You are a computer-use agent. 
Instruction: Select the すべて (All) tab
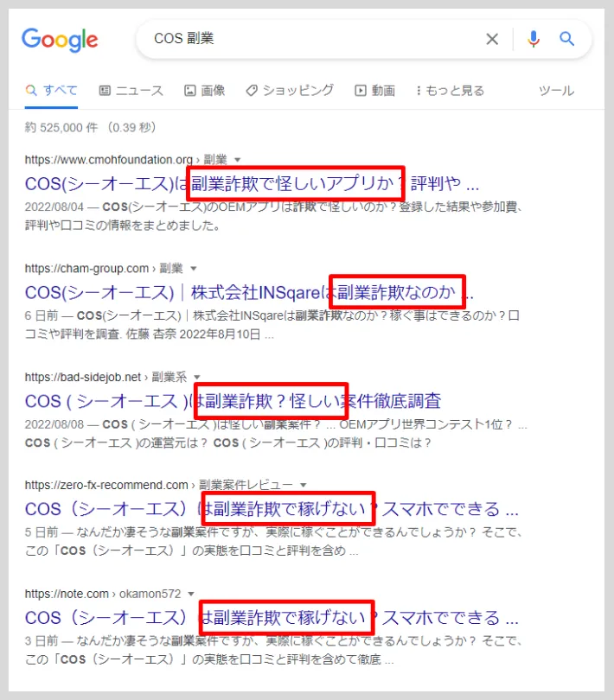(52, 91)
